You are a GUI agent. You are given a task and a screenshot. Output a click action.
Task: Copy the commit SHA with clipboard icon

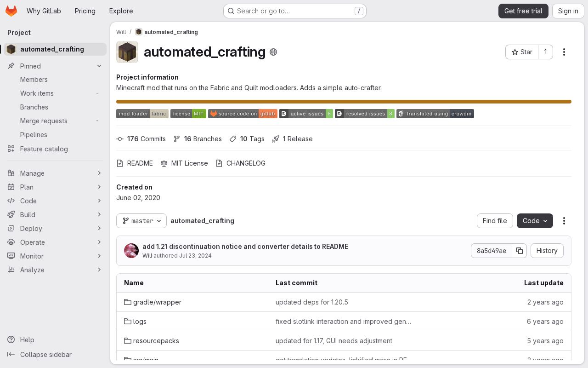520,251
